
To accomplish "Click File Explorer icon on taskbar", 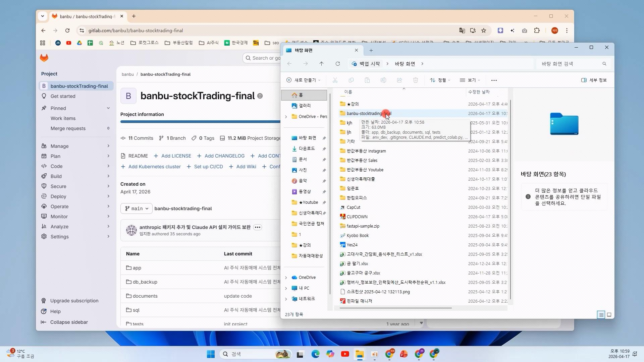I will 360,354.
